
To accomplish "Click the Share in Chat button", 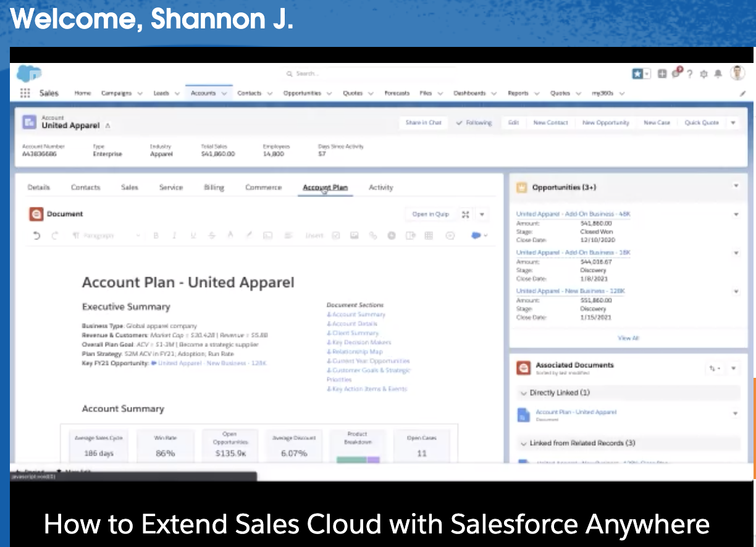I will click(423, 123).
